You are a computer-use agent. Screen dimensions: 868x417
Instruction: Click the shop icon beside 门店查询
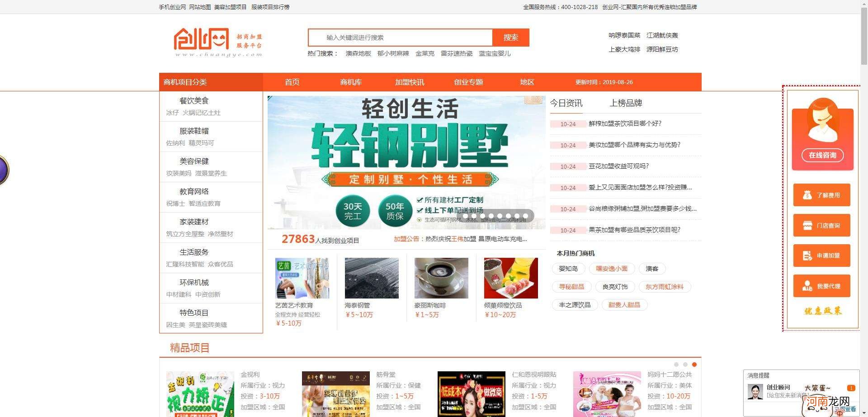click(x=807, y=225)
